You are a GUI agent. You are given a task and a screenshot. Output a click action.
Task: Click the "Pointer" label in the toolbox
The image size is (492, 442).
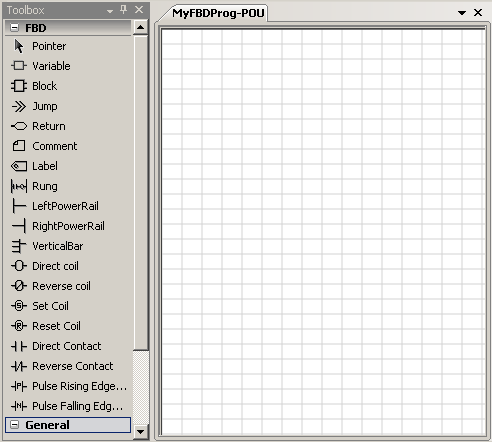pos(49,46)
